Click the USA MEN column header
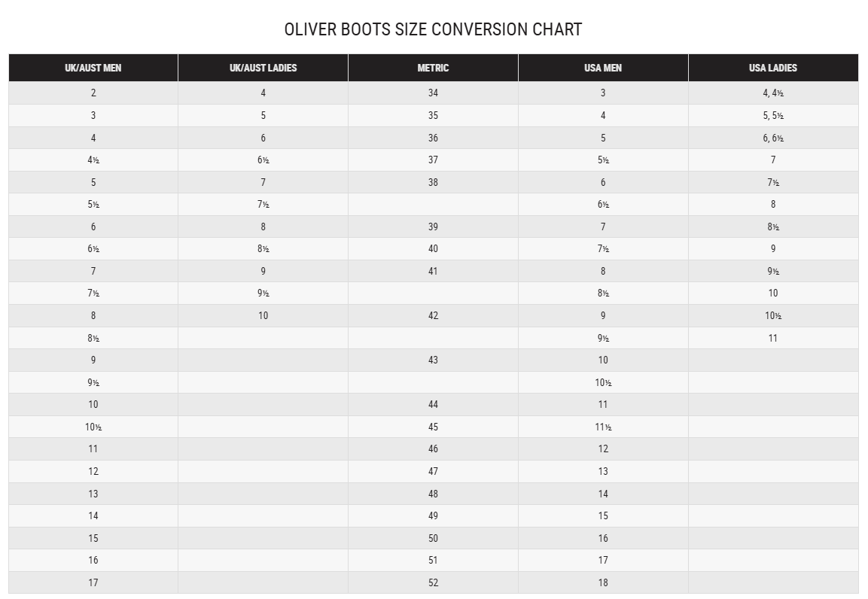 [603, 68]
